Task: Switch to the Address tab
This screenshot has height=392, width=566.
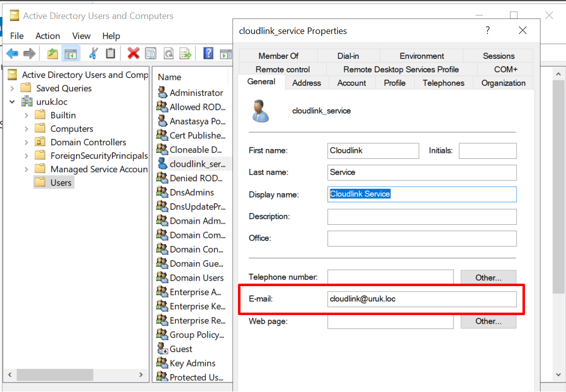Action: click(306, 83)
